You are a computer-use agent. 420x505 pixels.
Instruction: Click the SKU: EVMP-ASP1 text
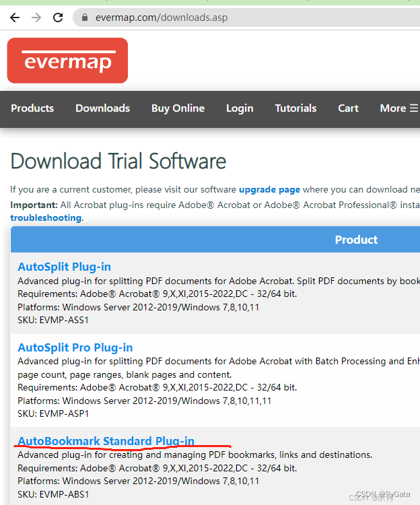coord(53,413)
